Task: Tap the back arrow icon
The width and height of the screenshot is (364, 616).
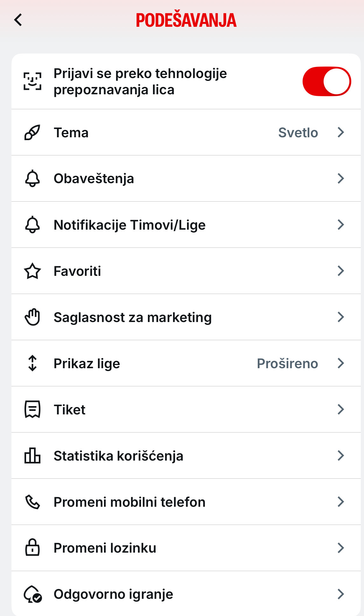Action: click(18, 20)
